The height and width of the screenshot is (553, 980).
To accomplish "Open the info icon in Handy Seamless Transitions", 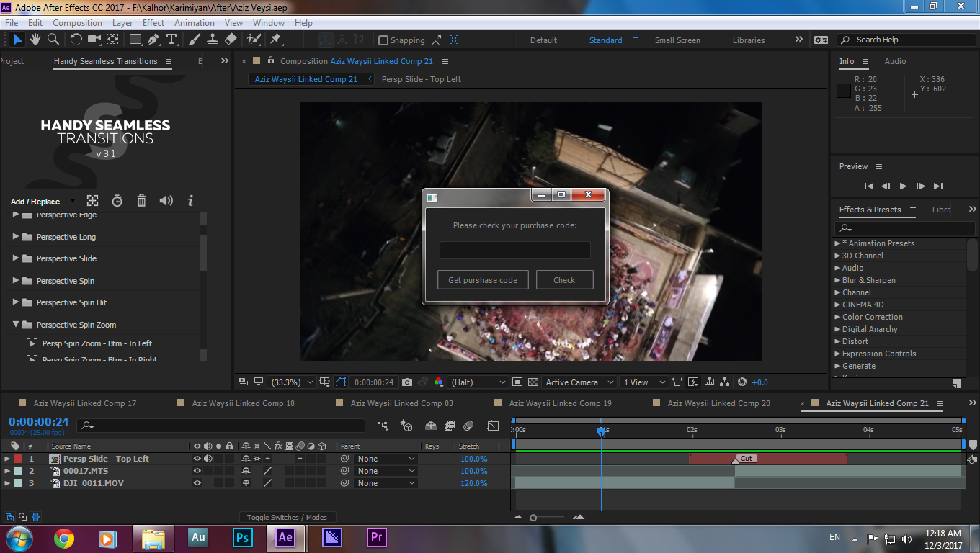I will point(191,201).
